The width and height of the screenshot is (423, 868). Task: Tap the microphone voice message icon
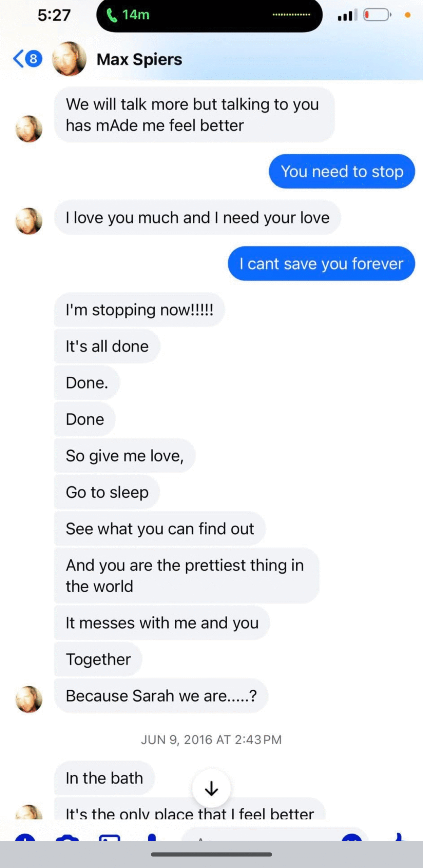point(152,837)
